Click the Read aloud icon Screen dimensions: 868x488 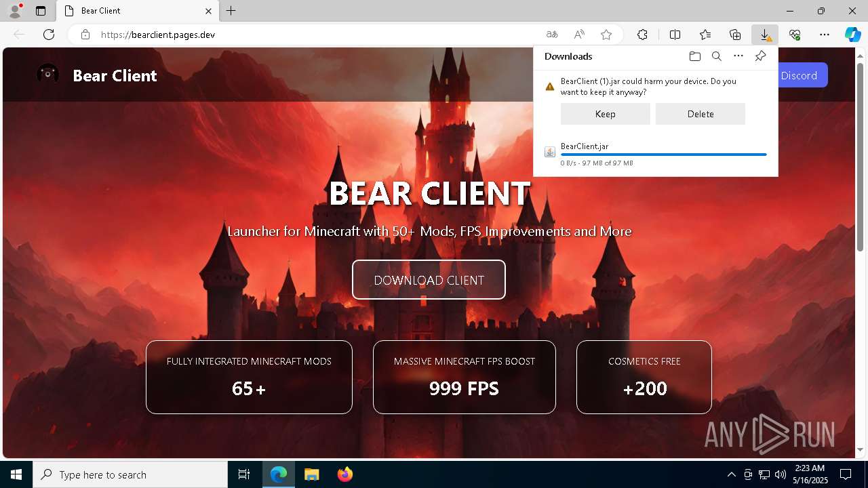579,35
